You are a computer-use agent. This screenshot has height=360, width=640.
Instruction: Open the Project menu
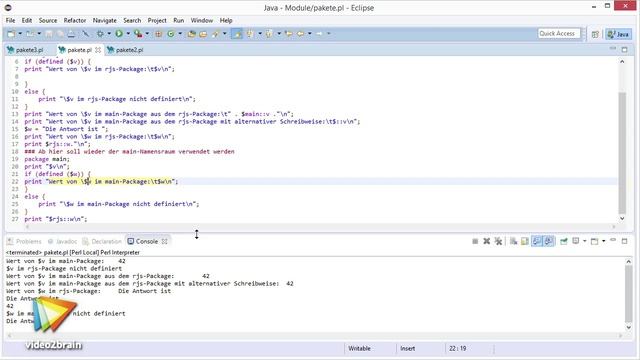(x=157, y=20)
